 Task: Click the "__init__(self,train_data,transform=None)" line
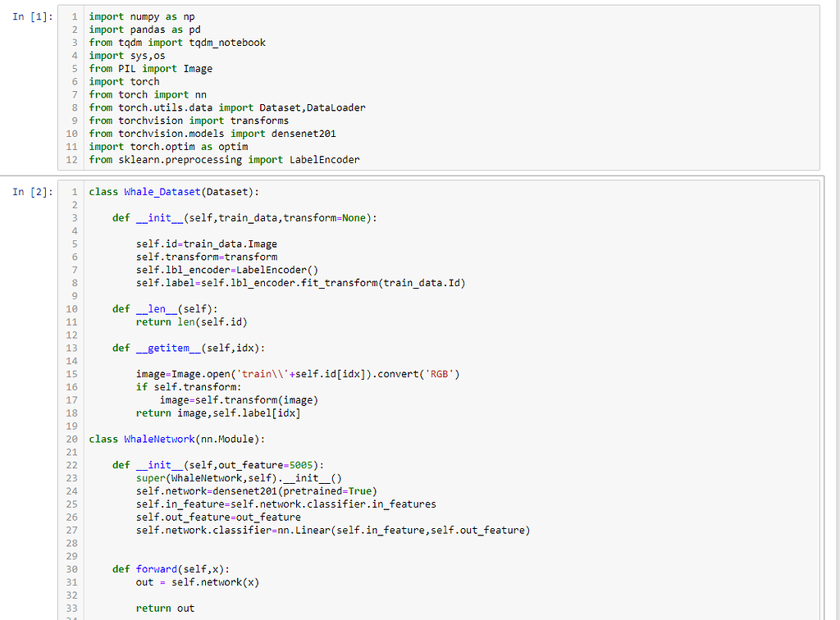(244, 218)
